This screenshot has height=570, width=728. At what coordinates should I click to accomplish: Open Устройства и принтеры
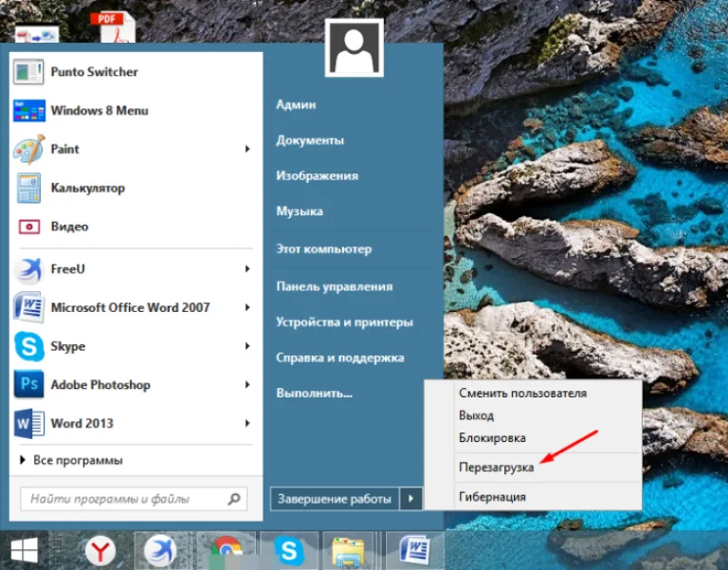point(344,322)
